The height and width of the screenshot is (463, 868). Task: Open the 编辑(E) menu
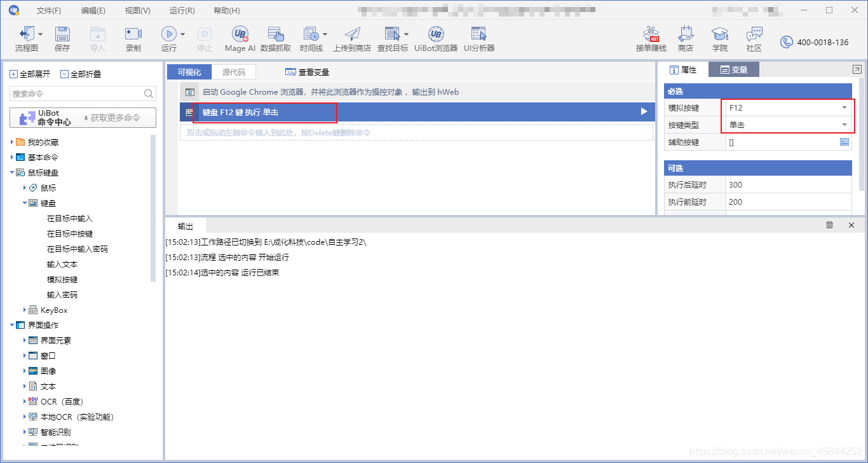point(93,11)
